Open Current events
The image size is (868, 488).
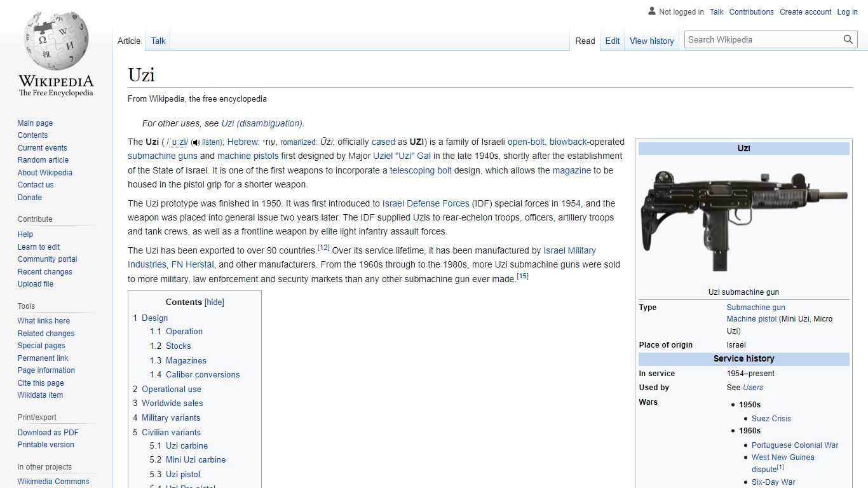coord(42,148)
